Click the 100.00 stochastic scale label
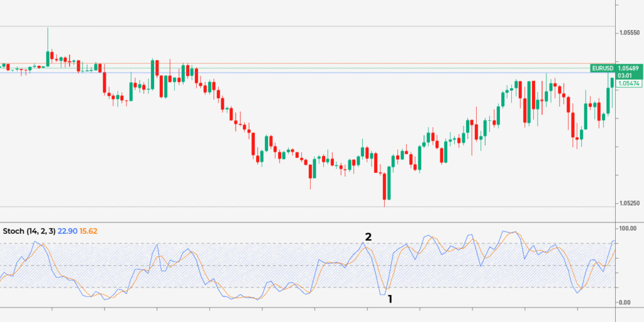Image resolution: width=644 pixels, height=322 pixels. (x=629, y=228)
